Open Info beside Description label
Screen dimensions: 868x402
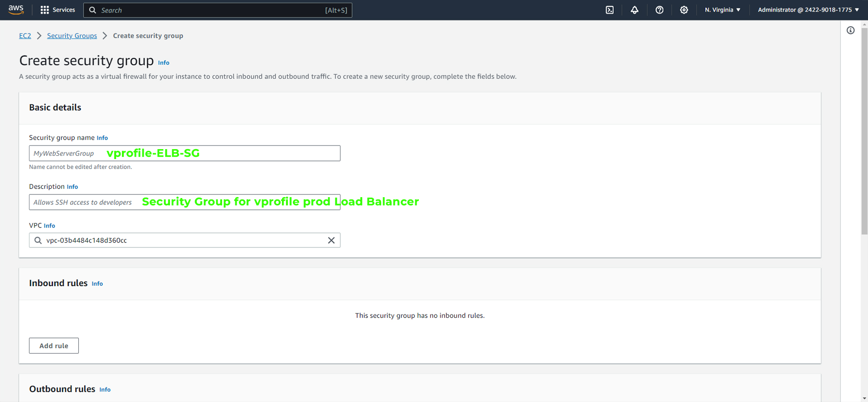[73, 187]
